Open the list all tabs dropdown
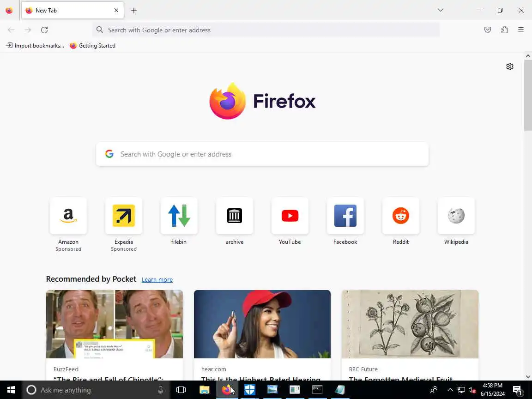Image resolution: width=532 pixels, height=399 pixels. (x=441, y=10)
